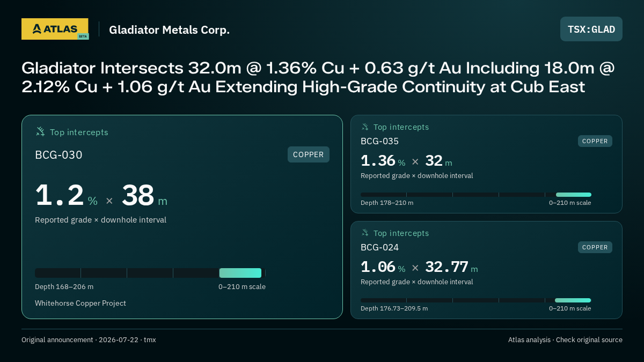This screenshot has width=644, height=362.
Task: Click the Top intercepts label in the BCG-030 card
Action: [x=79, y=132]
